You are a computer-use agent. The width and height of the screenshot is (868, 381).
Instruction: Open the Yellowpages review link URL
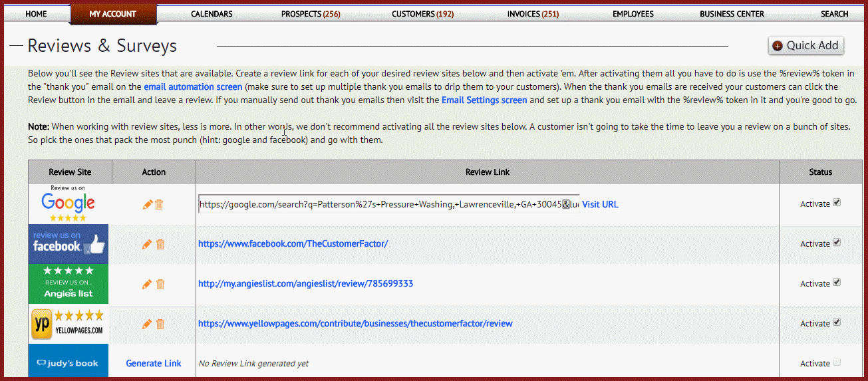click(355, 324)
